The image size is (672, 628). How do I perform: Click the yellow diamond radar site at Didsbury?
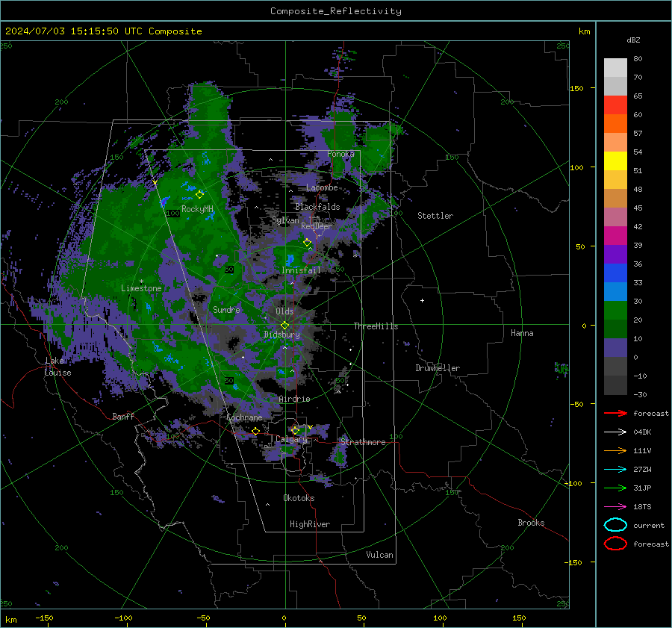click(x=285, y=326)
